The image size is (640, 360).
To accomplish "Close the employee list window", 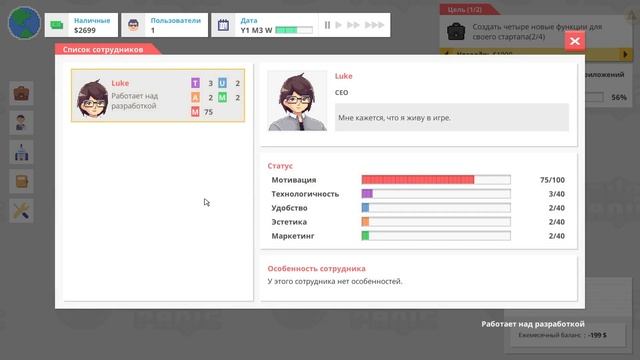I will [x=575, y=41].
